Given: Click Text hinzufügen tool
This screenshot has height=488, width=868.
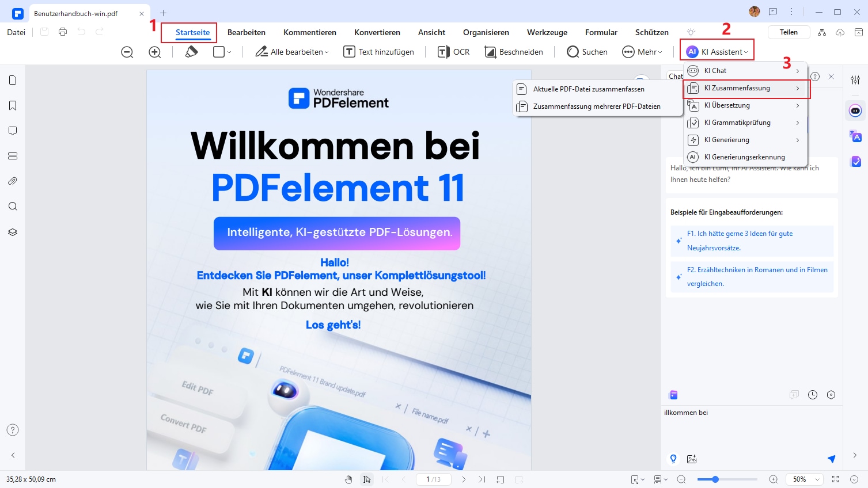Looking at the screenshot, I should (378, 52).
